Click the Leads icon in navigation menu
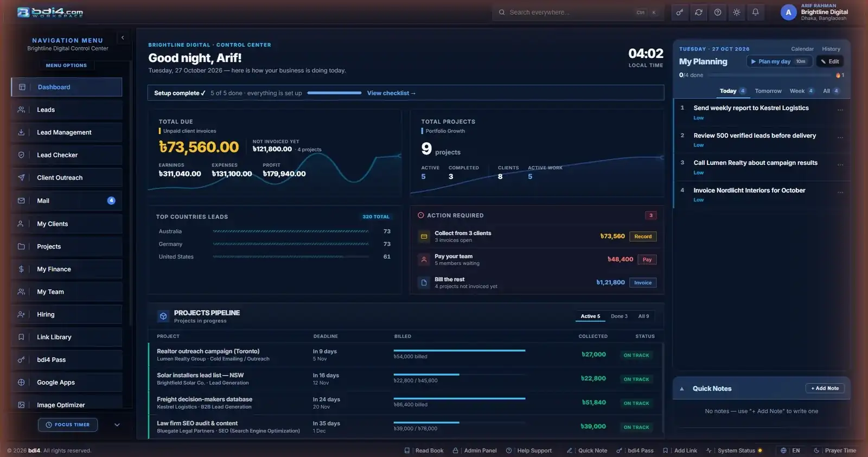Image resolution: width=868 pixels, height=457 pixels. [x=21, y=110]
